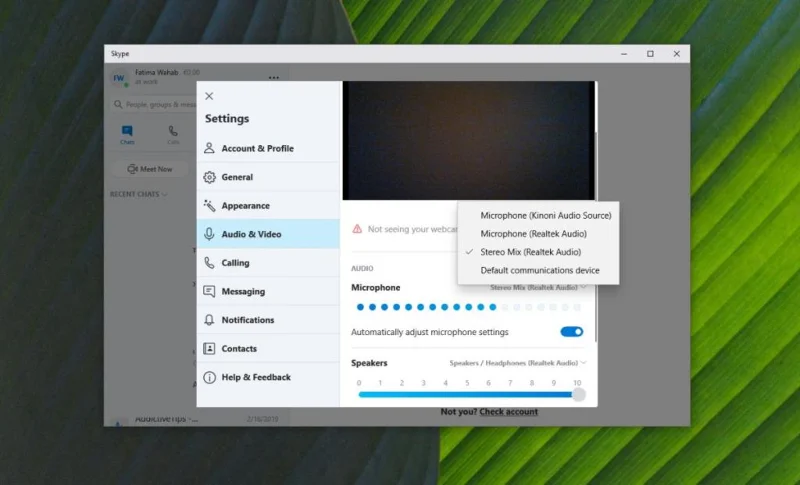Click the chat bubble icon beside Messaging
Image resolution: width=800 pixels, height=485 pixels.
209,291
